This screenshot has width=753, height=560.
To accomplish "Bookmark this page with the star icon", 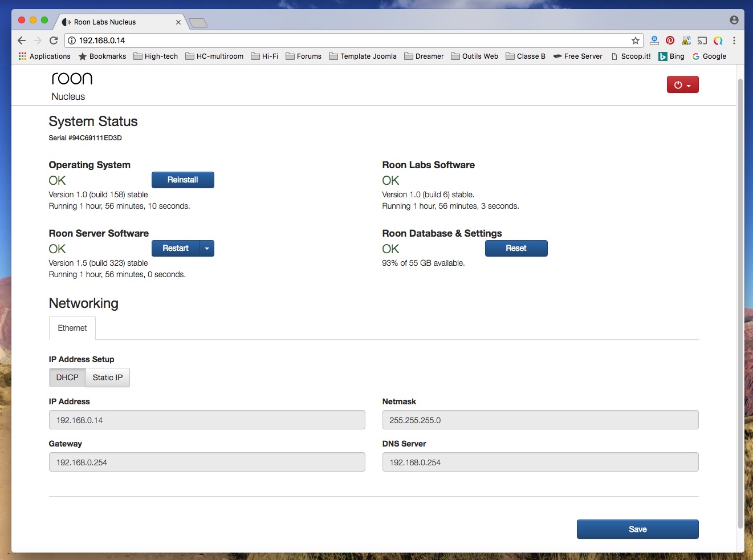I will pyautogui.click(x=636, y=40).
